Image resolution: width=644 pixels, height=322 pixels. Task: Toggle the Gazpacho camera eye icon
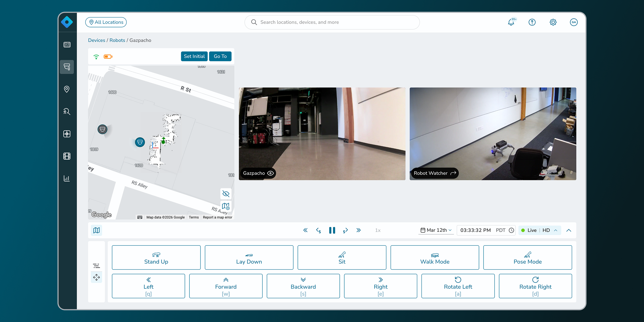click(x=270, y=173)
